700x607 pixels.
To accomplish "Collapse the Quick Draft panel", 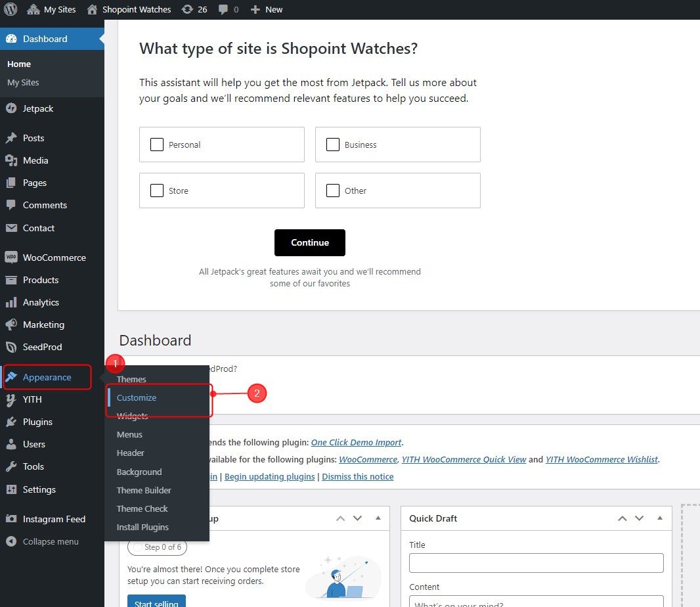I will click(x=660, y=518).
